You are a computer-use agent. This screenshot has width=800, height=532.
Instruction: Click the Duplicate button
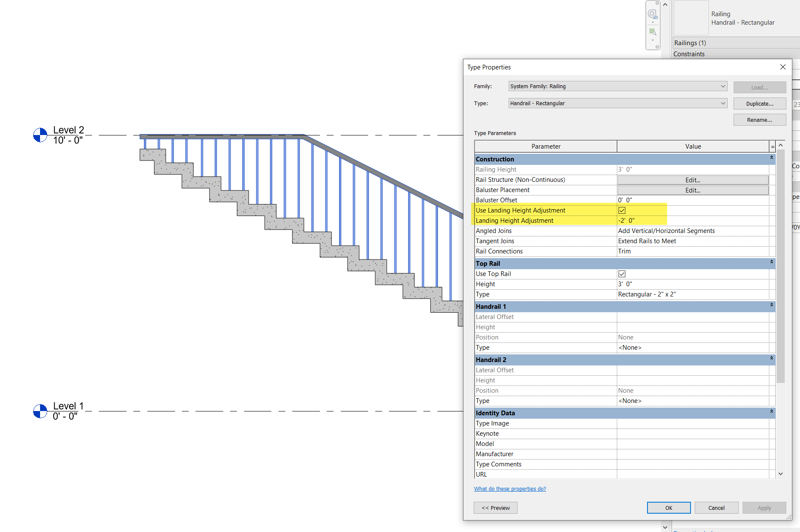click(760, 103)
